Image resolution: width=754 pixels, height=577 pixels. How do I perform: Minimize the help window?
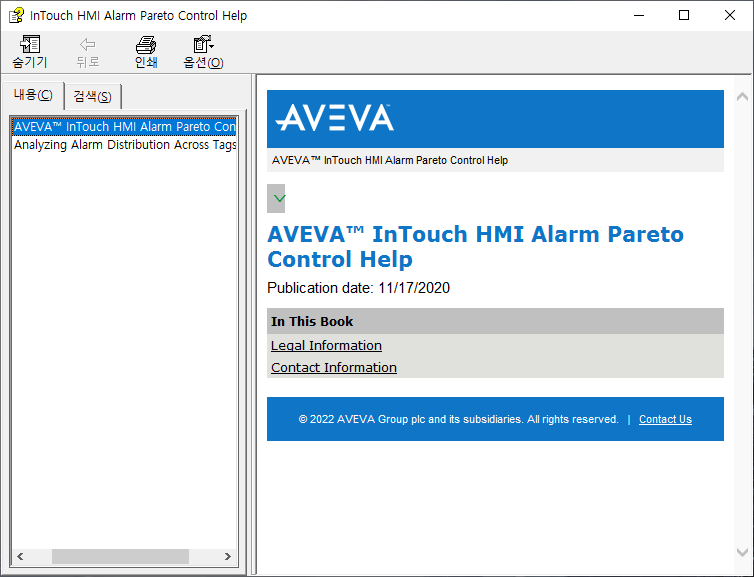tap(639, 15)
